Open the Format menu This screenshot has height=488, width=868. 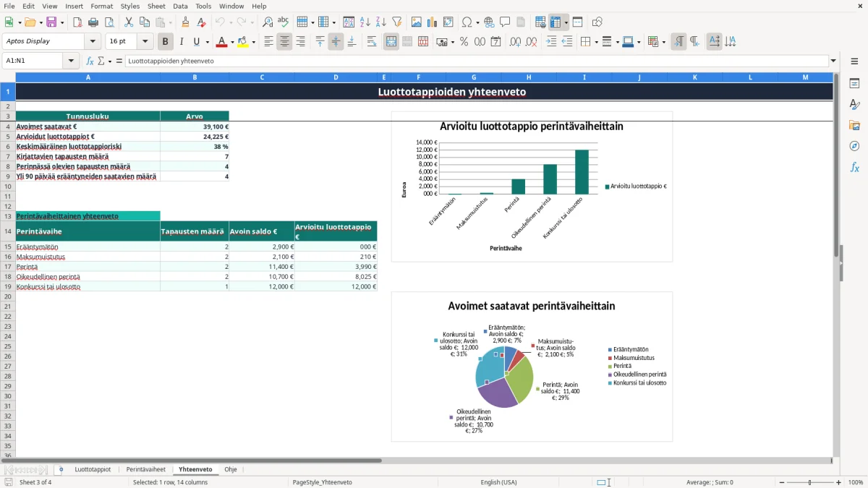tap(101, 6)
